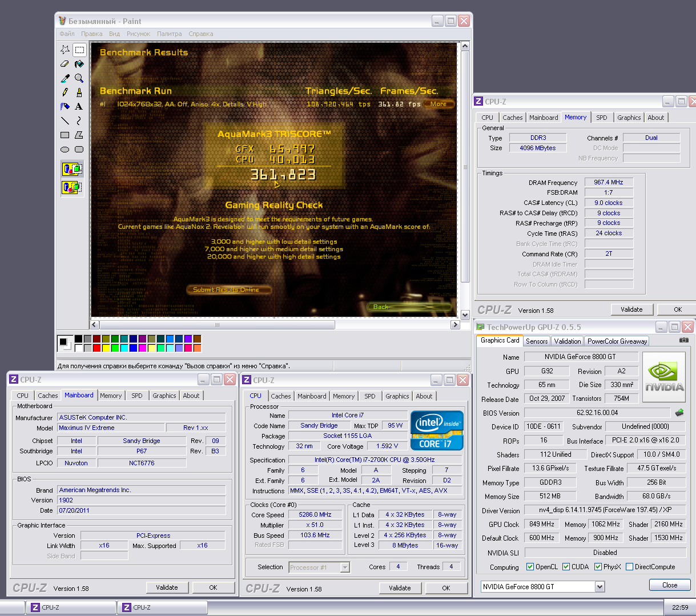Screen dimensions: 696x616
Task: Click the Maximus IV Extreme model field
Action: pos(110,428)
